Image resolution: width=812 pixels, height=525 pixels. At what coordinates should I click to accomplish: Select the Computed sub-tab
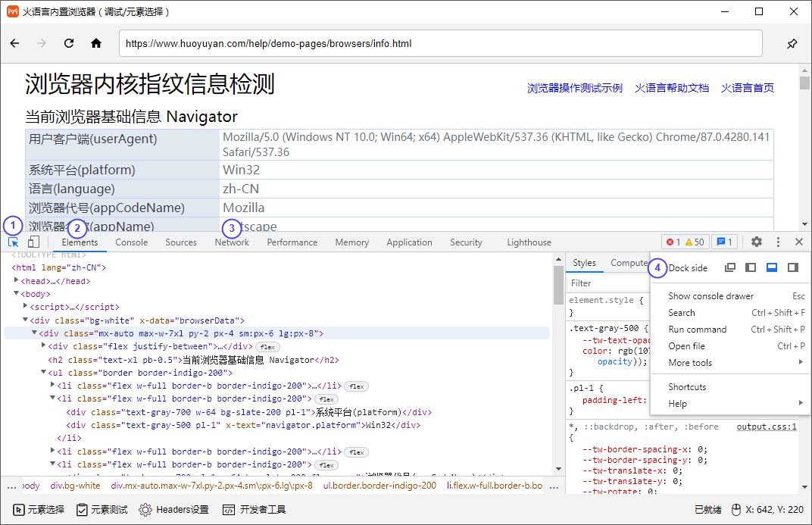tap(629, 263)
